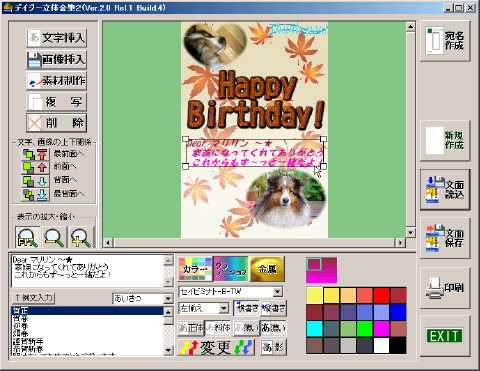Select 謹賀新年 in the phrase list
This screenshot has width=480, height=371.
coord(88,341)
